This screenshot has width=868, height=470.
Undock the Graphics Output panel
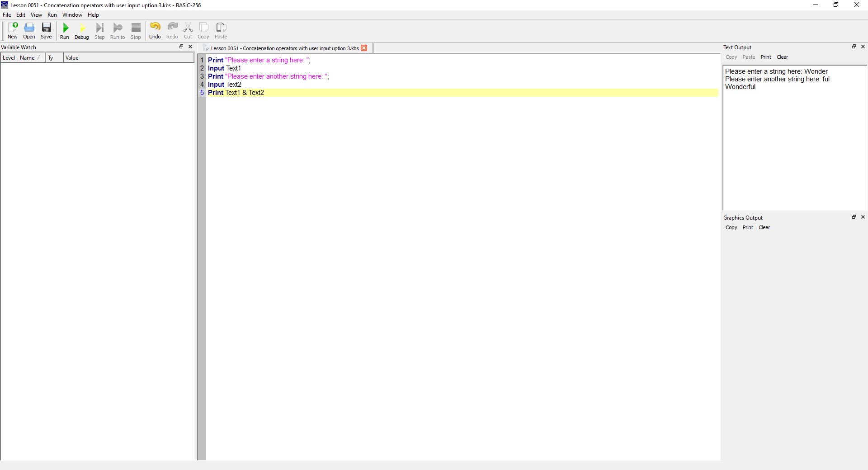(854, 217)
